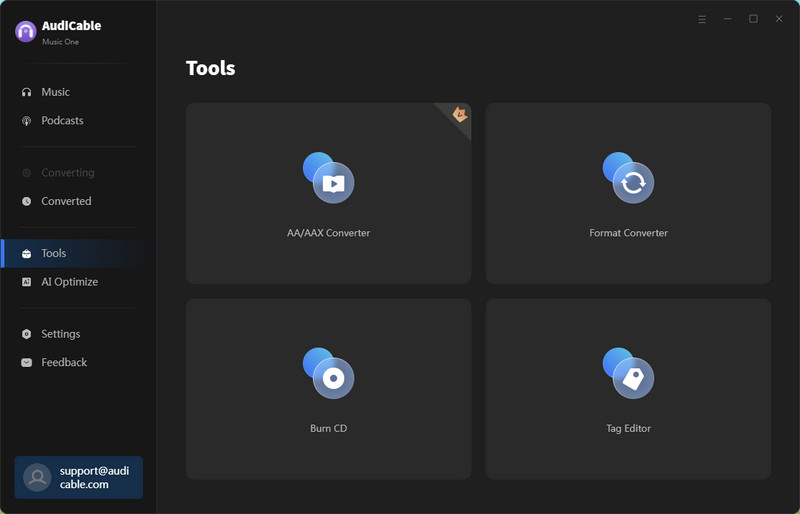Click the Podcasts microphone icon

pyautogui.click(x=27, y=121)
